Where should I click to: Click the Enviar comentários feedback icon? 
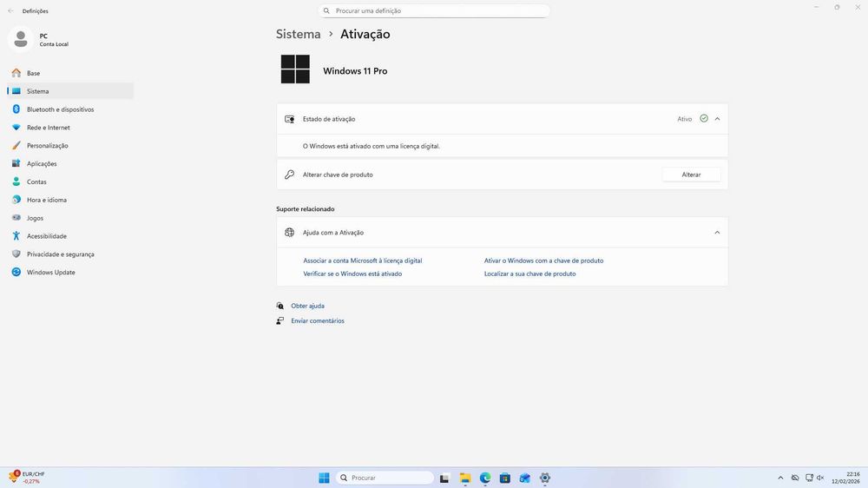pos(280,320)
